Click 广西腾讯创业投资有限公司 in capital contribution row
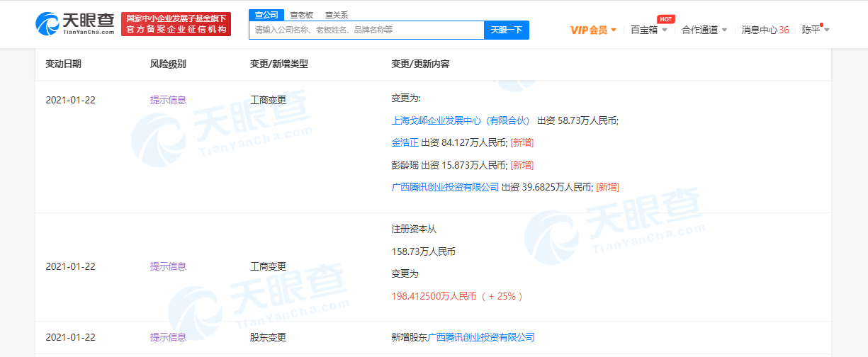The height and width of the screenshot is (357, 868). [x=445, y=187]
